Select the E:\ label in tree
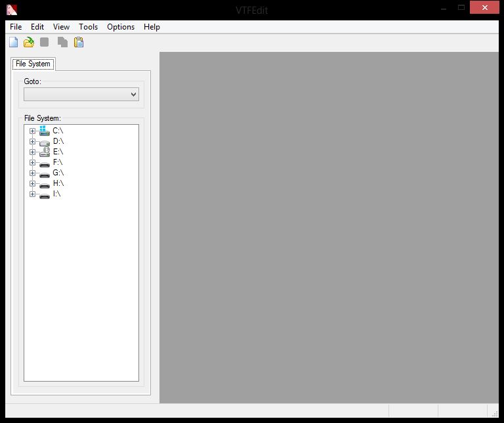The width and height of the screenshot is (504, 423). pos(58,152)
